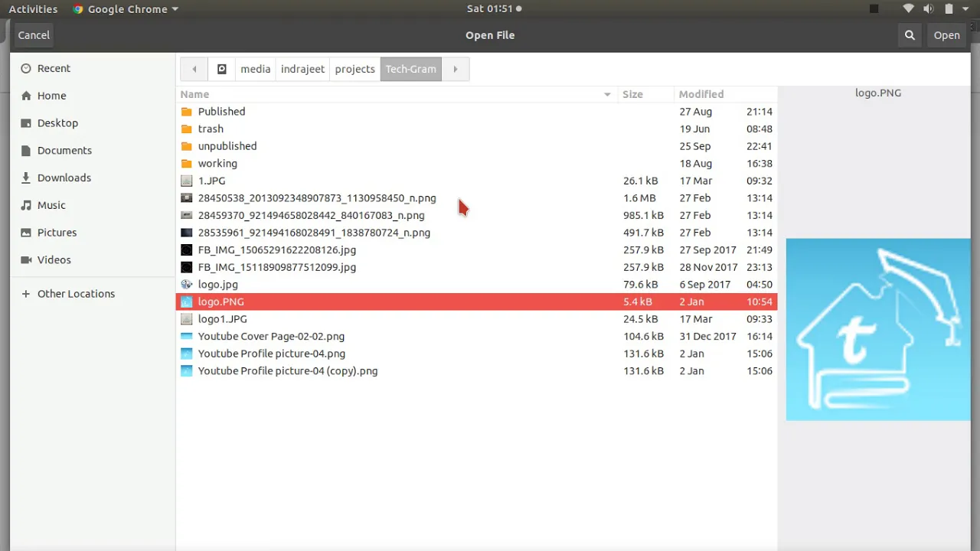This screenshot has width=980, height=551.
Task: Click the Videos camera icon in sidebar
Action: [x=26, y=260]
